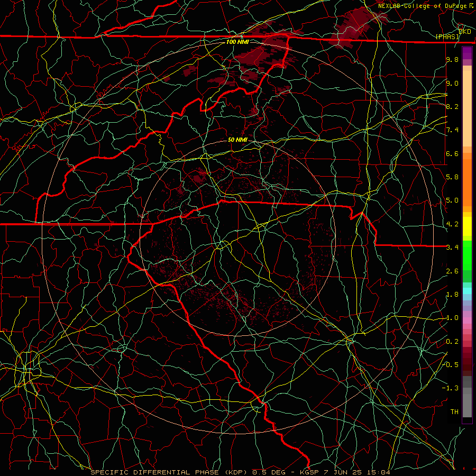Click the 0.2 value on the color scale
This screenshot has height=476, width=476.
[452, 342]
